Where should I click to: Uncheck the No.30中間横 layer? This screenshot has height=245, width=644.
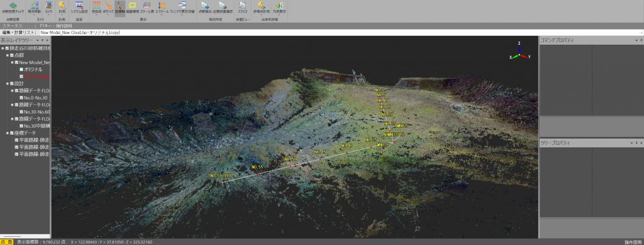click(21, 126)
